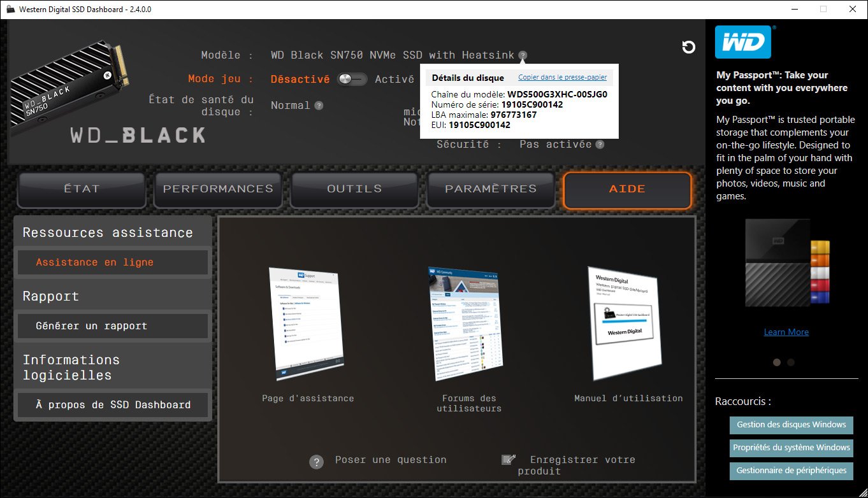Click Copier dans le presse-papier link
This screenshot has width=868, height=498.
click(562, 78)
